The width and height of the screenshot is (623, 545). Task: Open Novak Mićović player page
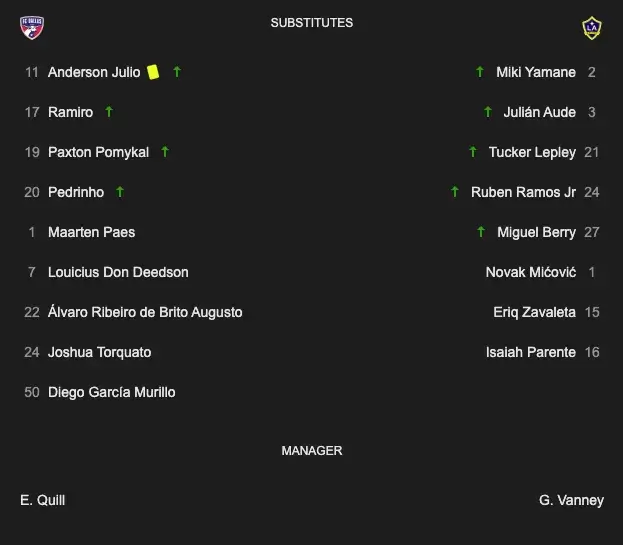(x=530, y=272)
